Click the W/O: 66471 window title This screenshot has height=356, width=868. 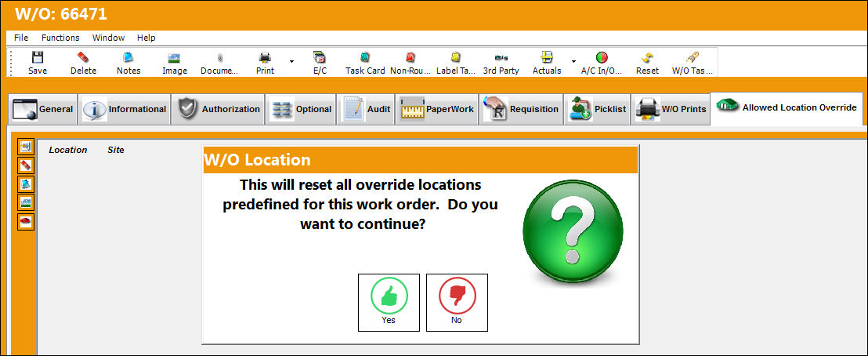[61, 14]
